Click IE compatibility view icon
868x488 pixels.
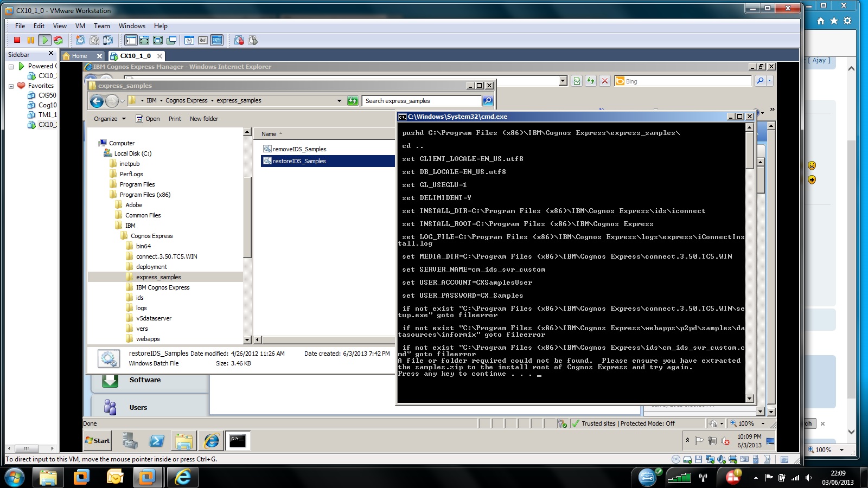pyautogui.click(x=577, y=81)
